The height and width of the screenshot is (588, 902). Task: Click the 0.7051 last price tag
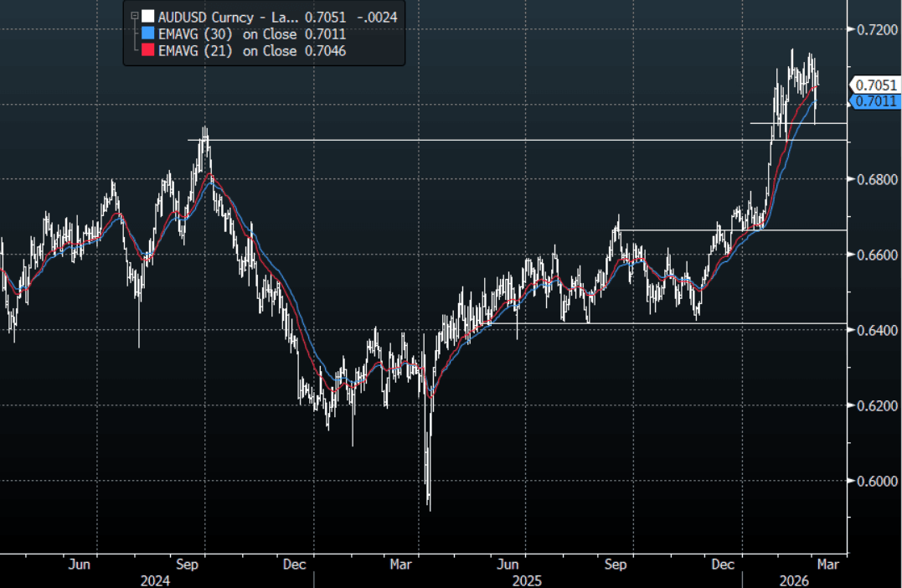point(875,85)
